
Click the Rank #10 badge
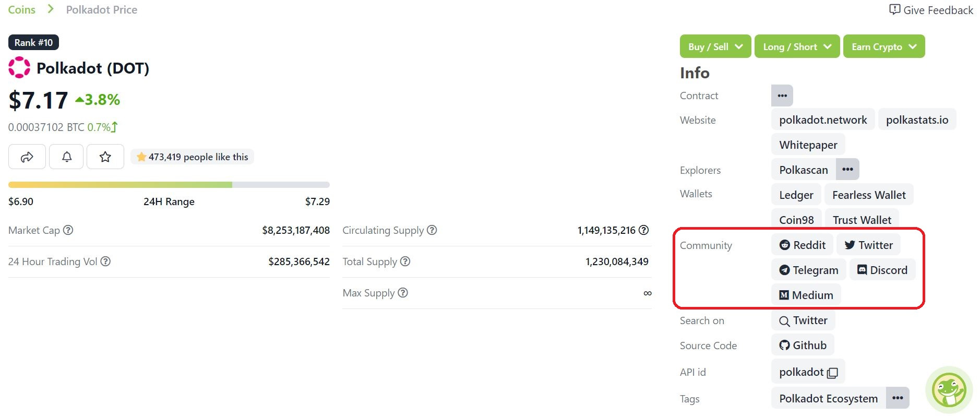coord(33,42)
